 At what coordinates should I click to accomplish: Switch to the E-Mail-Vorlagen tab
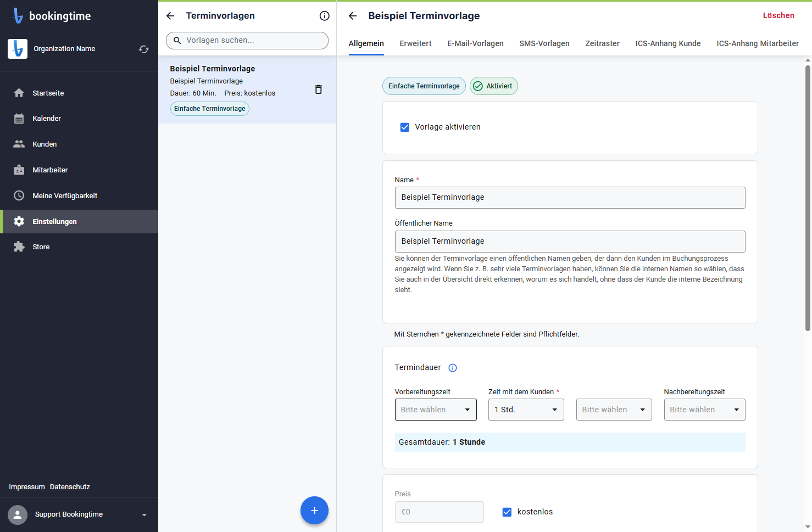pos(475,43)
